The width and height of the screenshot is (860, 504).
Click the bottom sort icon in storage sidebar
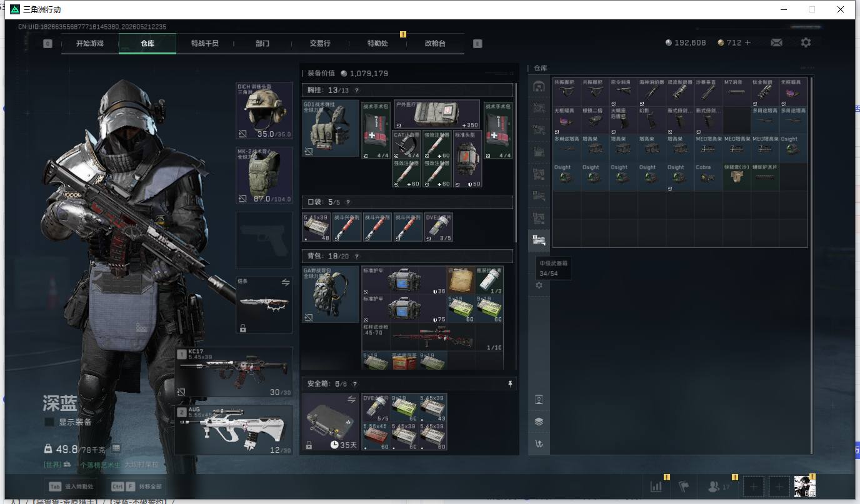click(x=539, y=445)
